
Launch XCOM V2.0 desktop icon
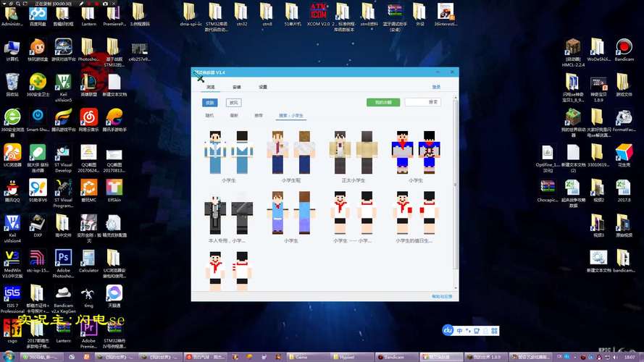pos(318,14)
